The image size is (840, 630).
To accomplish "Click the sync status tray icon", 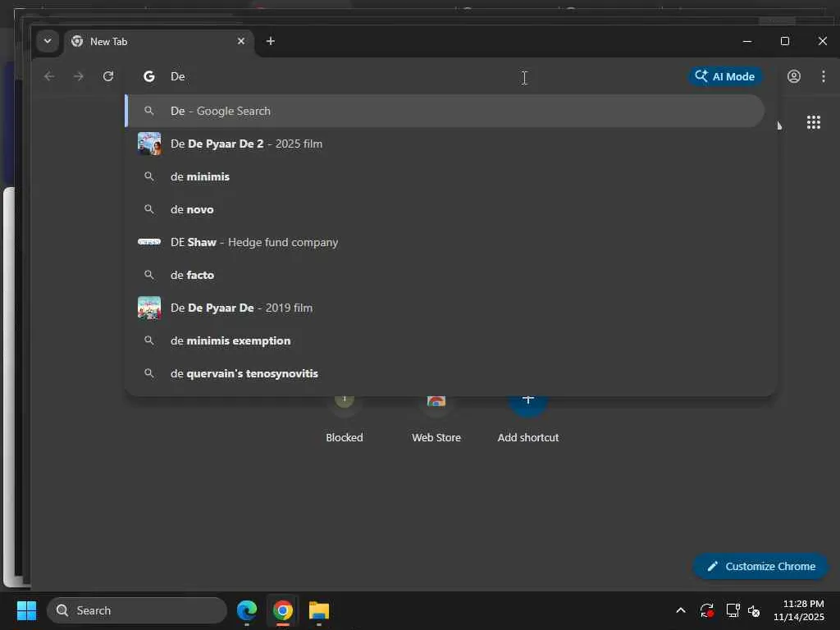I will 706,610.
